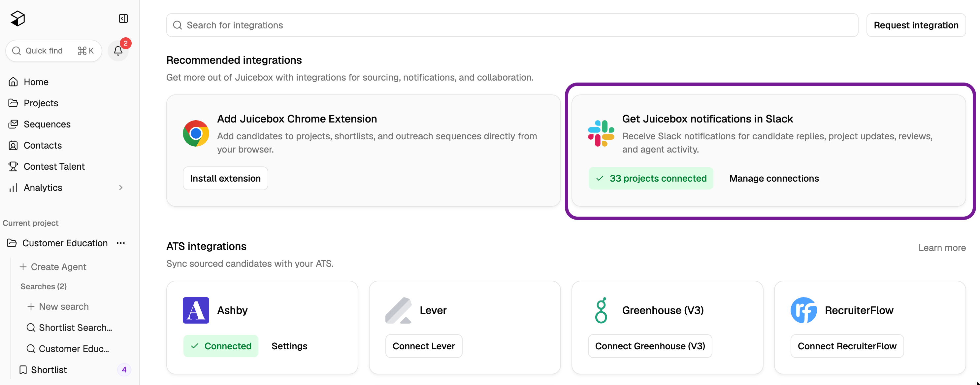Click the Juicebox logo icon

[x=17, y=18]
